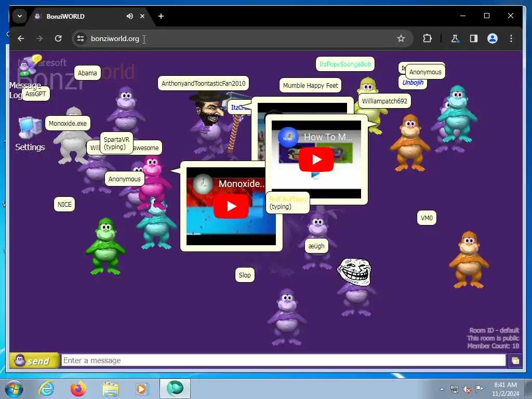Screen dimensions: 532x399
Task: Open the Windows Start menu
Action: coord(14,389)
